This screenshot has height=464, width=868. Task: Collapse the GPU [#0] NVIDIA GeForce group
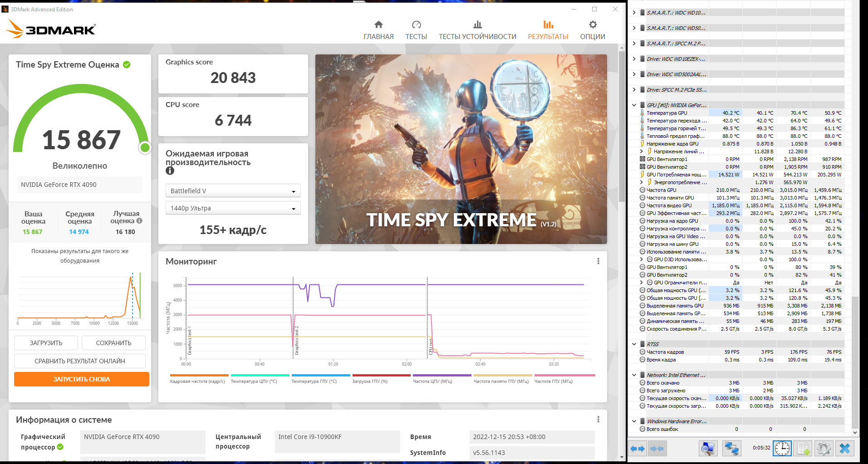(x=634, y=105)
